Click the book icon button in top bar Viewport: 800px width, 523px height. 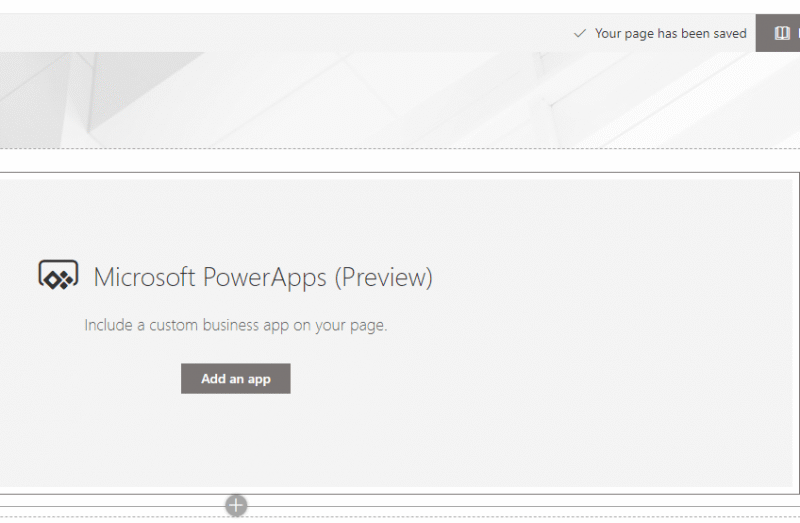tap(781, 33)
